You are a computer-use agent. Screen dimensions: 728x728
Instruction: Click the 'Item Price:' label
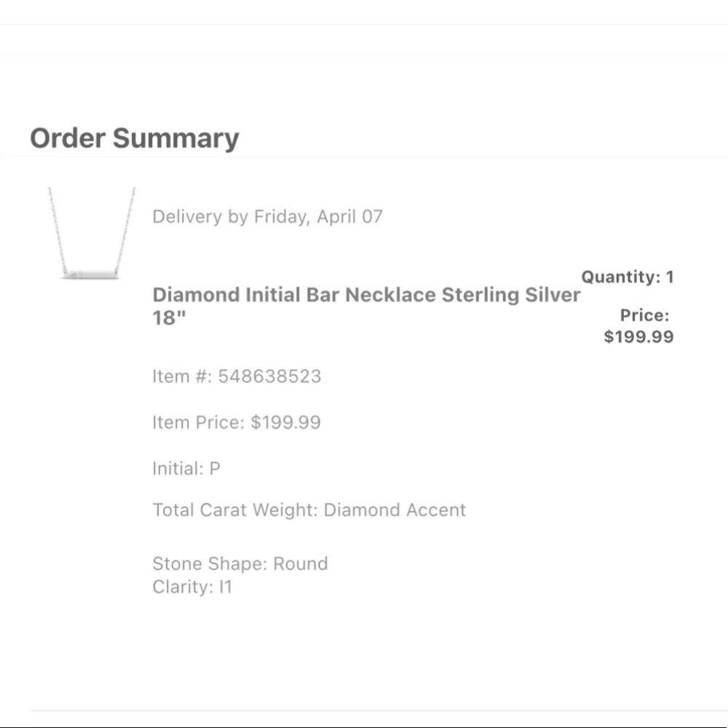[198, 423]
